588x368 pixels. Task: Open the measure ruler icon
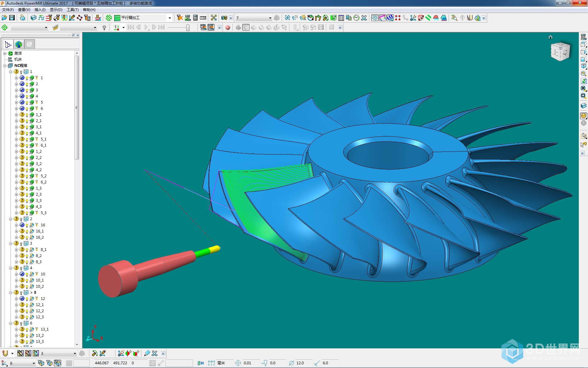pyautogui.click(x=203, y=18)
